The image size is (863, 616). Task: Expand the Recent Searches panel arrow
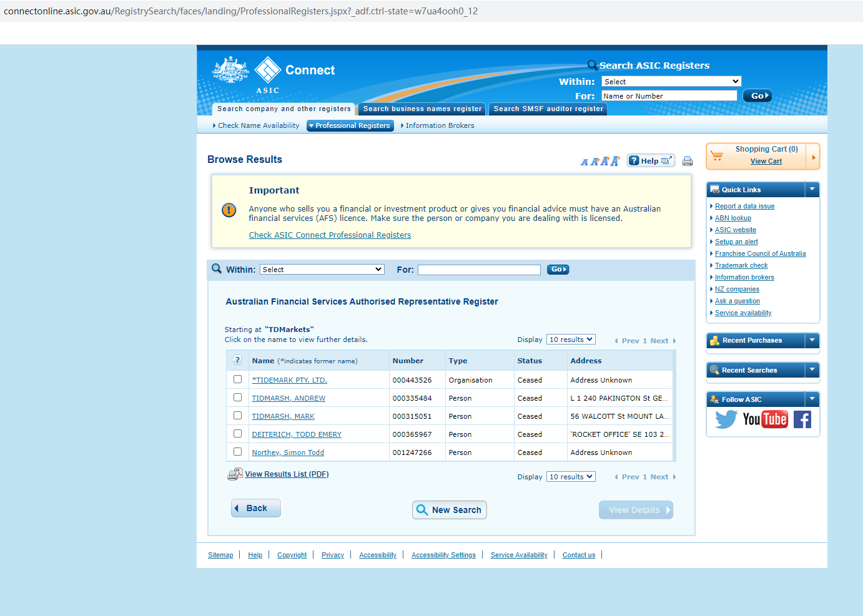pyautogui.click(x=812, y=370)
